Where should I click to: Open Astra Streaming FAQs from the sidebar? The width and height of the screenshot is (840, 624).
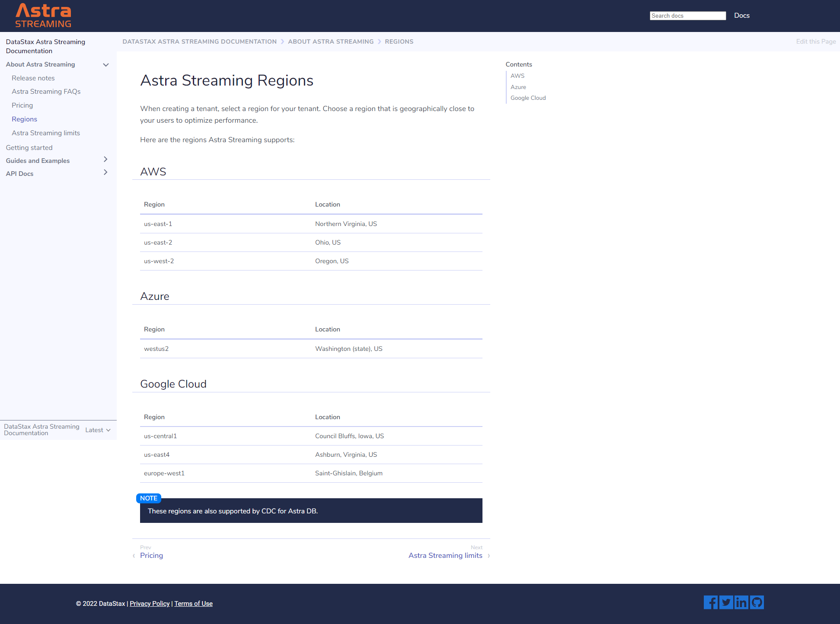[46, 91]
